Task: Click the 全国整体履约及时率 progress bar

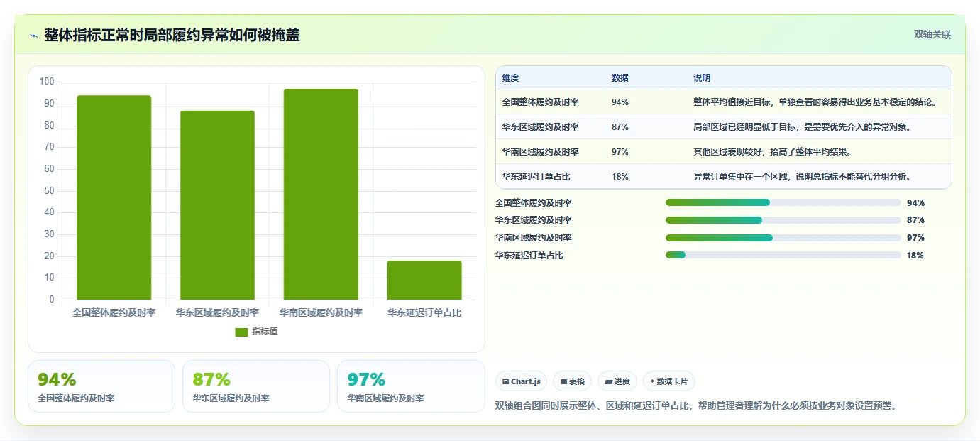Action: [783, 202]
